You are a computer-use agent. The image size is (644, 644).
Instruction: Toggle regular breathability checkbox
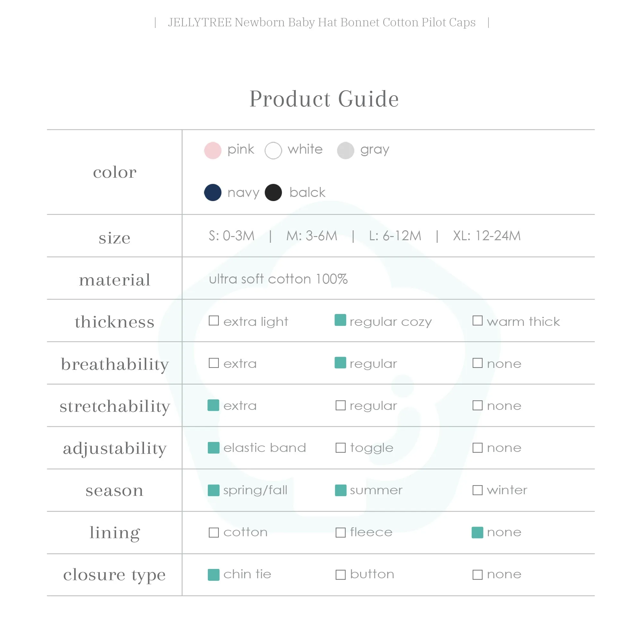point(340,363)
